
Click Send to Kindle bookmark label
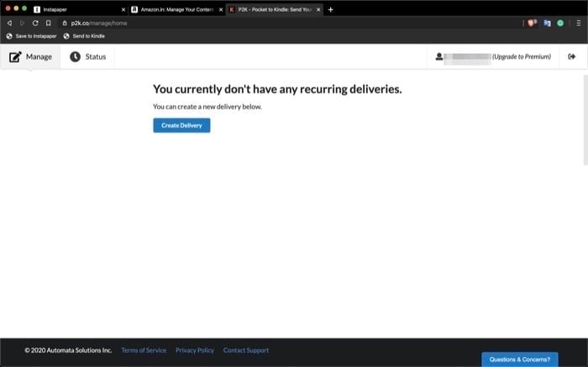tap(89, 36)
